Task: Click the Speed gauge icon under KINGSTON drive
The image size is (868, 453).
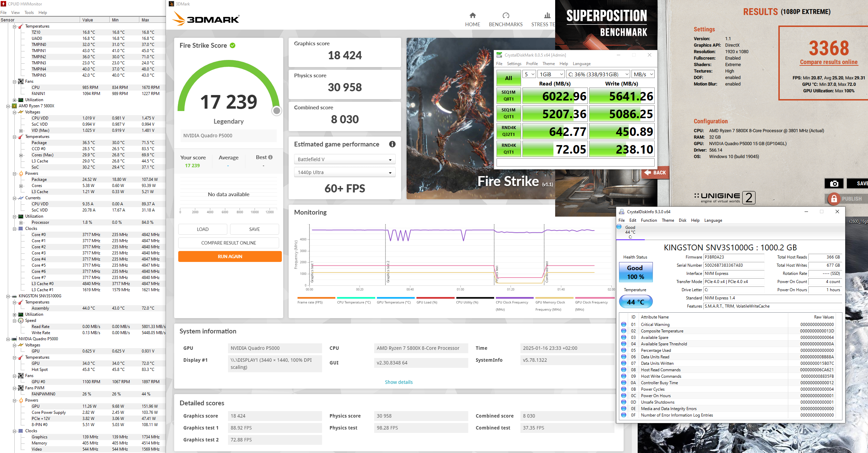Action: 21,321
